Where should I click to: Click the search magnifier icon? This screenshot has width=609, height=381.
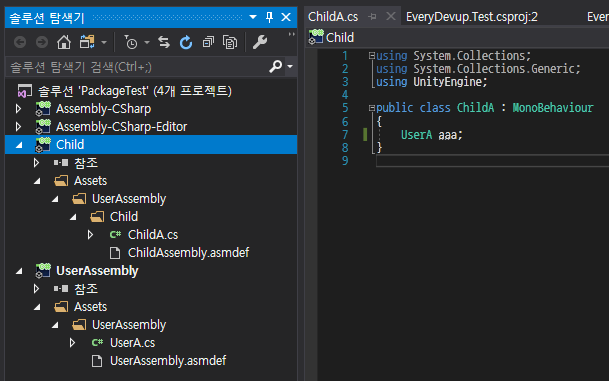[x=275, y=66]
